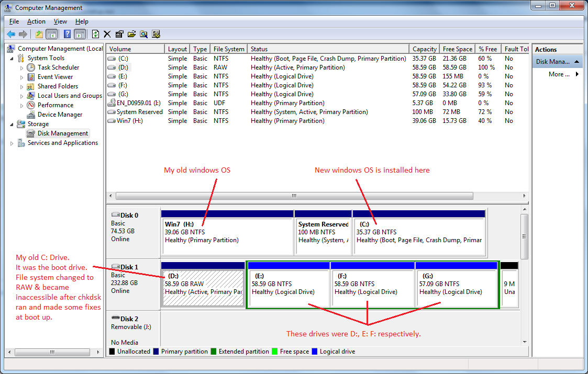Screen dimensions: 588x374
Task: Click the blue Help question mark icon
Action: (x=67, y=35)
